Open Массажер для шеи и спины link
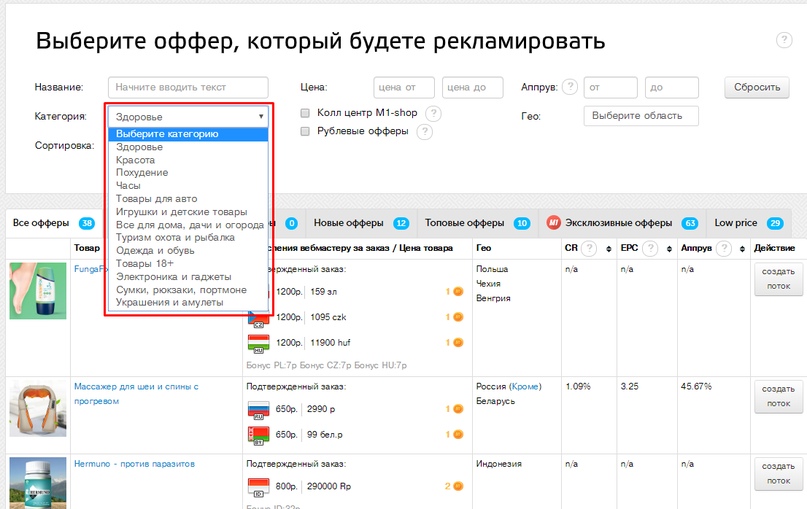Screen dimensions: 807x509 136,394
